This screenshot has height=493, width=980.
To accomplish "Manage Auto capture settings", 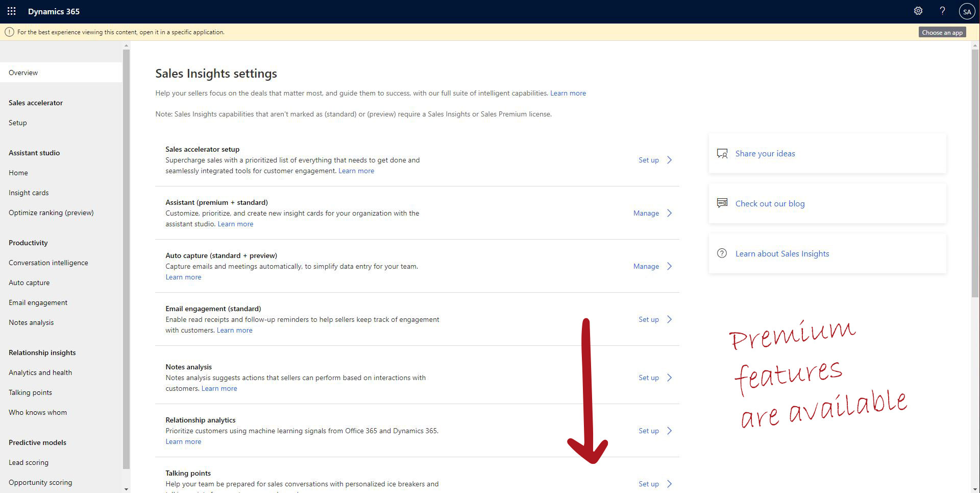I will click(646, 266).
